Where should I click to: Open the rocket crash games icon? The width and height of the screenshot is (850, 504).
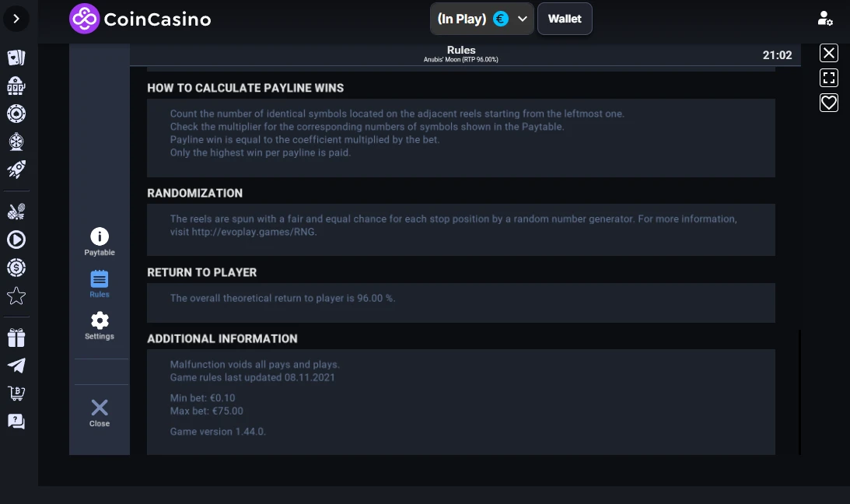point(16,170)
